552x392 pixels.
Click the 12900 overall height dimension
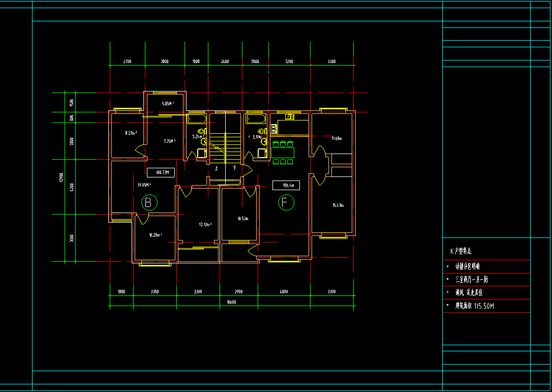[x=61, y=177]
